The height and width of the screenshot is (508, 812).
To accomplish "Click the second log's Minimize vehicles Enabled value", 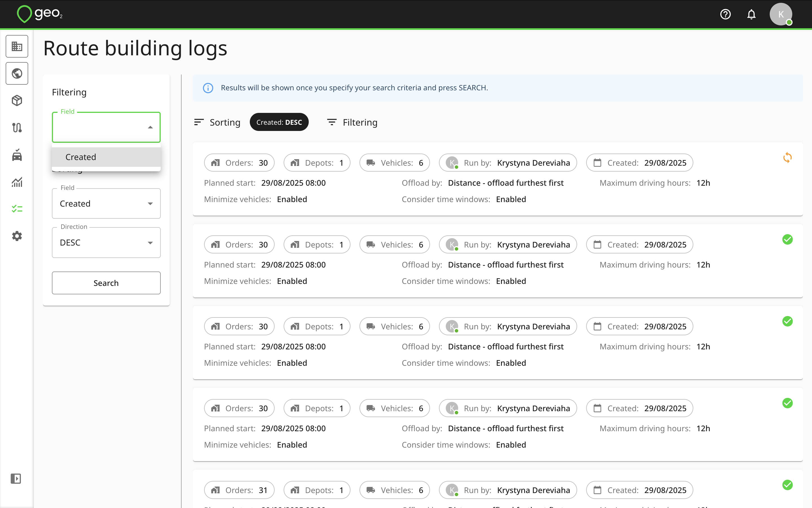I will (292, 281).
